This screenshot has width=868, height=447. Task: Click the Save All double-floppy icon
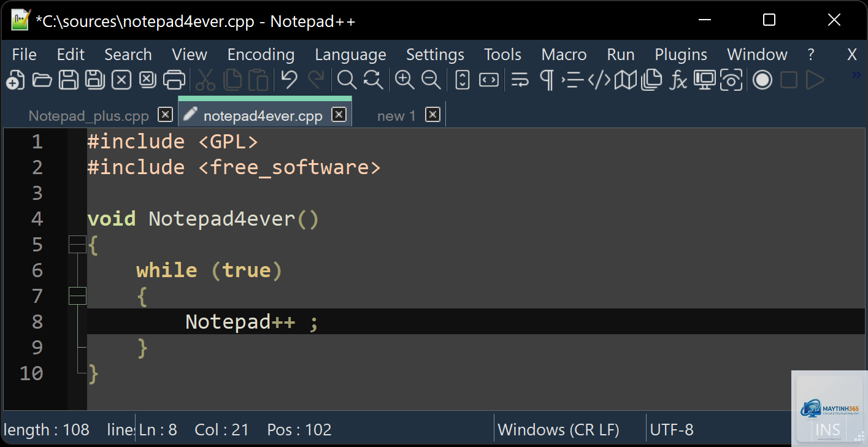pyautogui.click(x=94, y=80)
